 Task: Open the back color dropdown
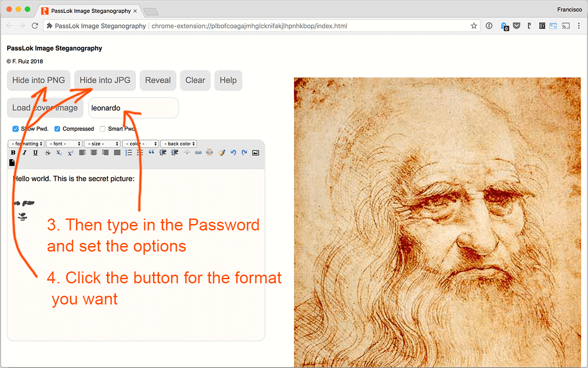[x=179, y=144]
